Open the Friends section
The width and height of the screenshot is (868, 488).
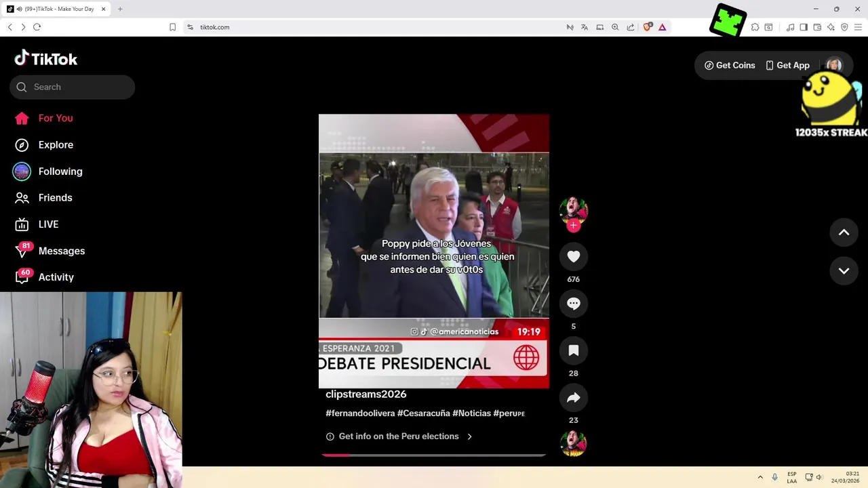click(x=43, y=198)
